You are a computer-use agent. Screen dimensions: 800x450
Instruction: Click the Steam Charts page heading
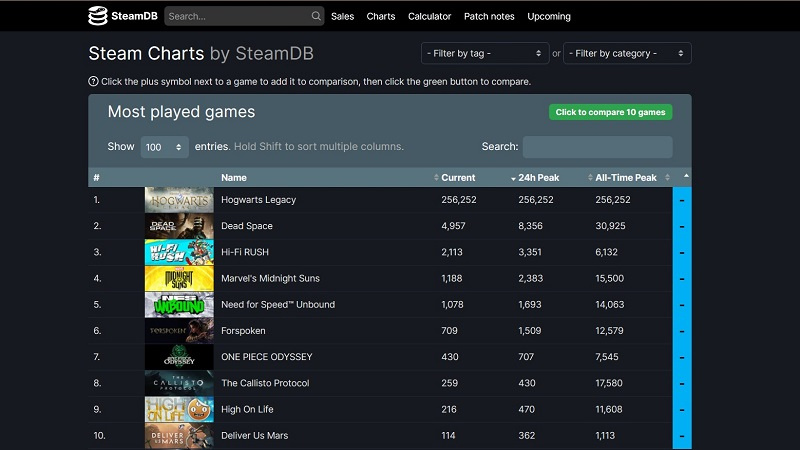201,54
